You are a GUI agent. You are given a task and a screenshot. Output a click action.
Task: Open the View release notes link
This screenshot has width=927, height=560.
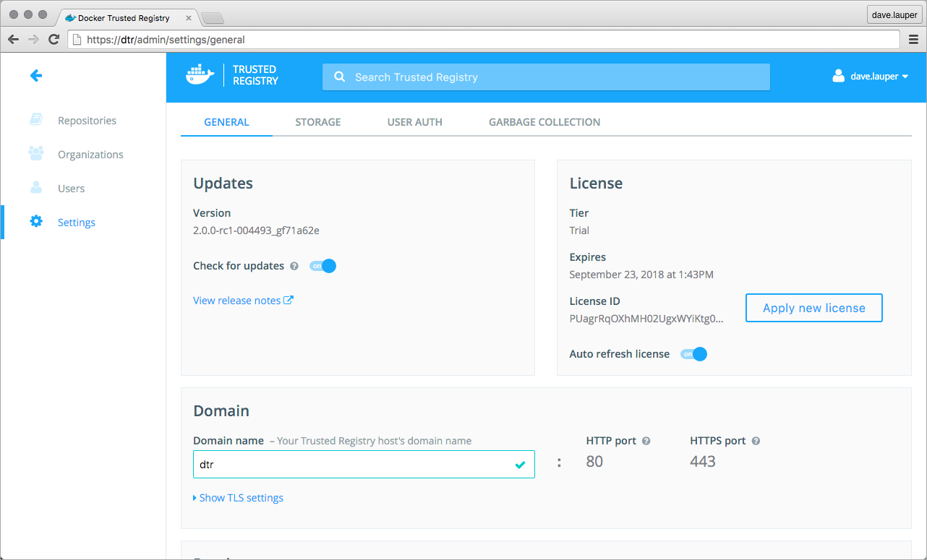[x=243, y=301]
